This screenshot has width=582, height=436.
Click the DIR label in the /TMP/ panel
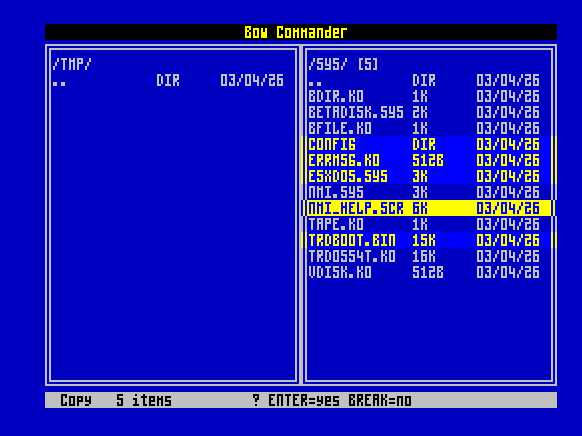(x=168, y=81)
